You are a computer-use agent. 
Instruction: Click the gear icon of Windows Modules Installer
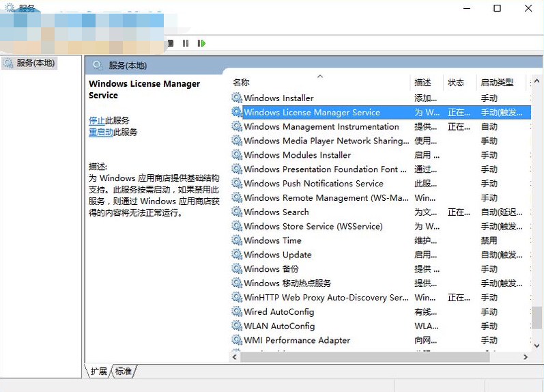tap(237, 155)
